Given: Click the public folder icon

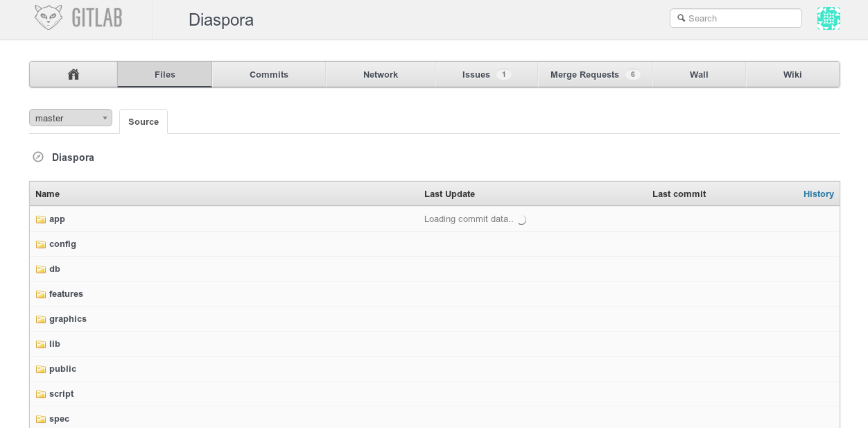Looking at the screenshot, I should click(x=41, y=369).
